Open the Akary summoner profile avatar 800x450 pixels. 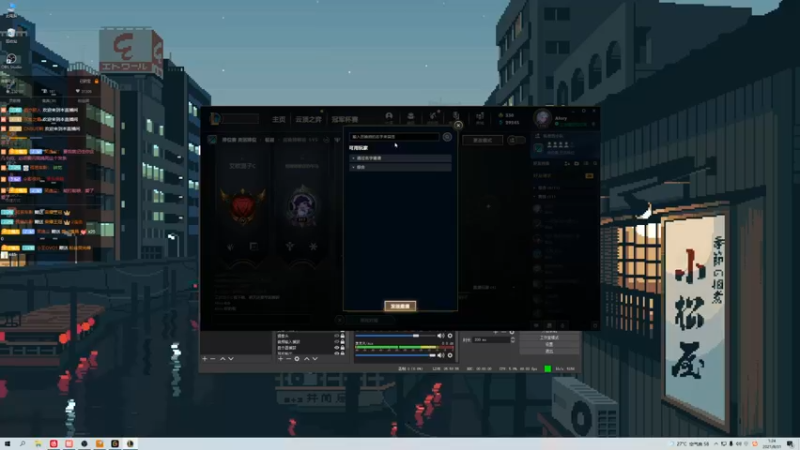[543, 118]
